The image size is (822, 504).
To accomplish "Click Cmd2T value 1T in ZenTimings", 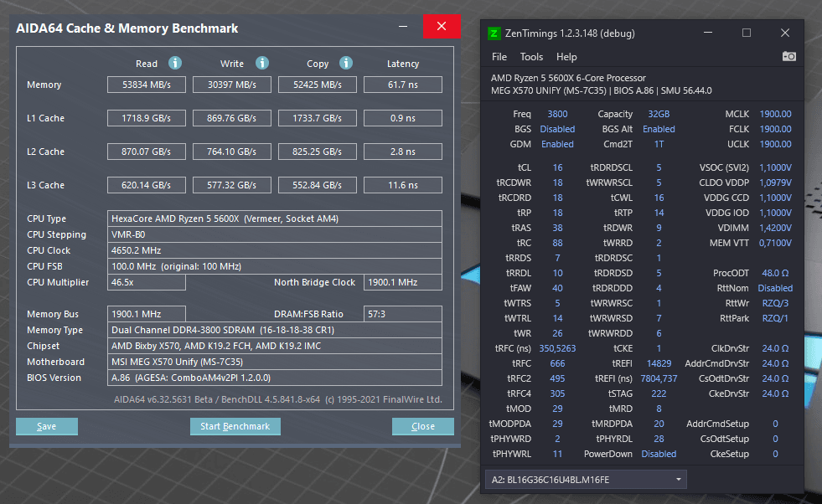I will [659, 144].
